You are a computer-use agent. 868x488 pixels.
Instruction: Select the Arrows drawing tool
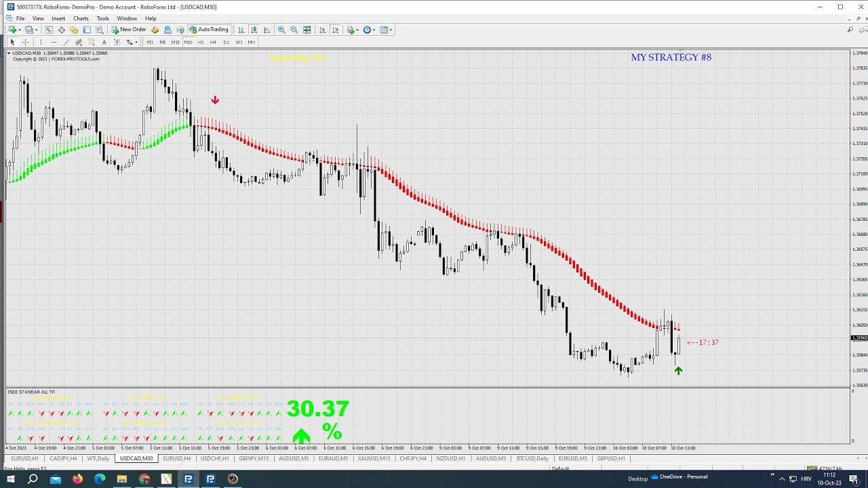tap(129, 42)
